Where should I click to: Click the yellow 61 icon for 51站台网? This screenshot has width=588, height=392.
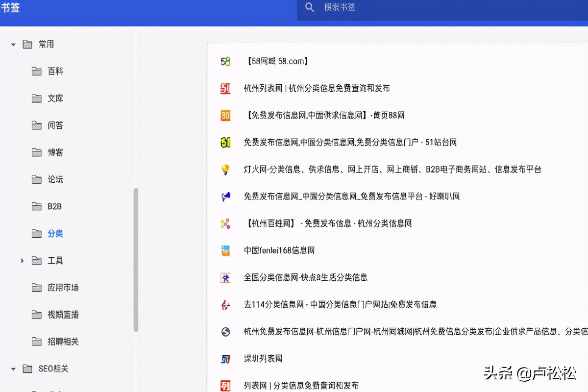(225, 142)
